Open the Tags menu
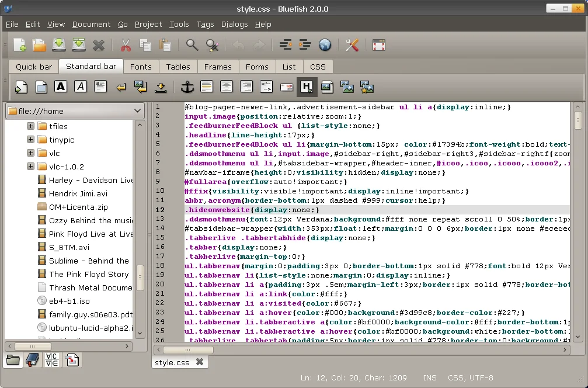 [x=205, y=24]
